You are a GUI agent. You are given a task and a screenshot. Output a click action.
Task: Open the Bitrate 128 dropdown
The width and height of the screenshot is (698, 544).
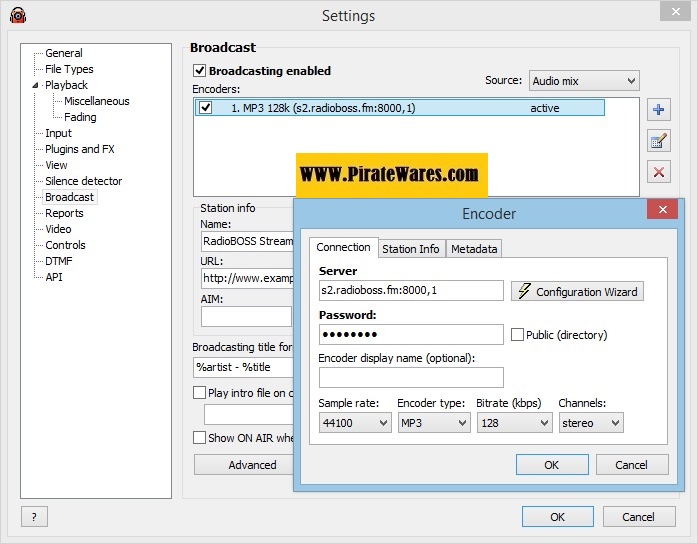coord(515,423)
